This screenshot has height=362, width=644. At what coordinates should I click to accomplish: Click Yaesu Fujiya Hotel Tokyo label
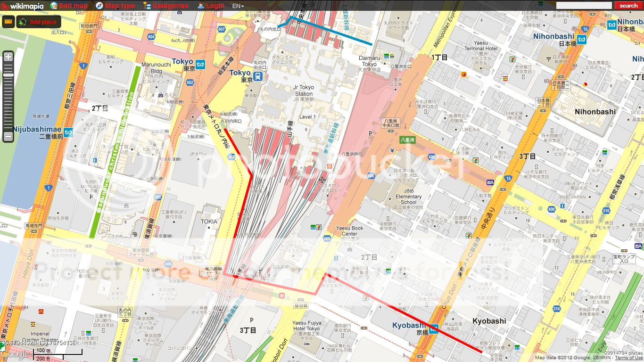(x=306, y=326)
